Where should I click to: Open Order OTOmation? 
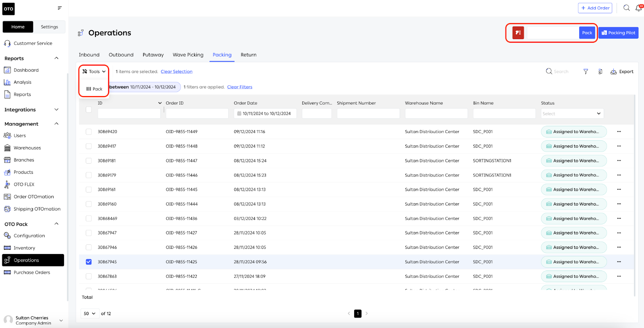pos(29,197)
